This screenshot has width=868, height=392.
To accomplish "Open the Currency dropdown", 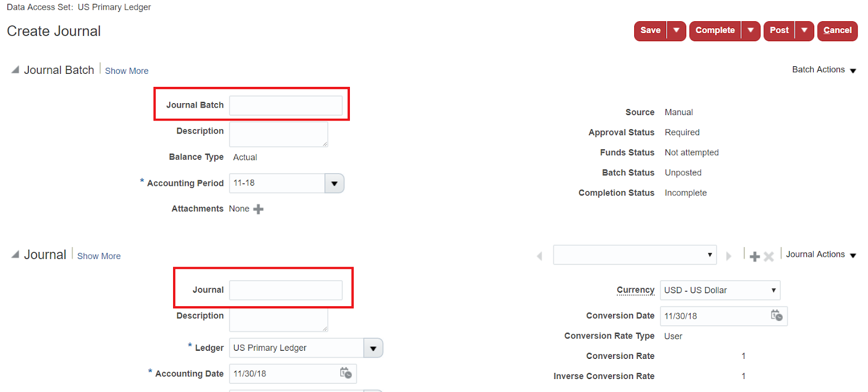I will click(x=773, y=290).
